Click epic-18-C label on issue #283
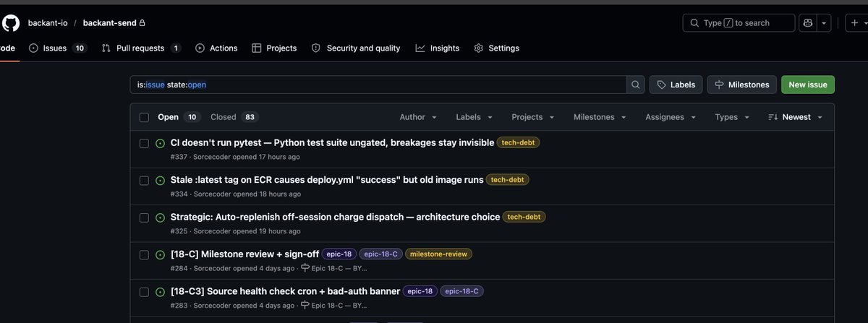Viewport: 868px width, 323px height. (461, 291)
